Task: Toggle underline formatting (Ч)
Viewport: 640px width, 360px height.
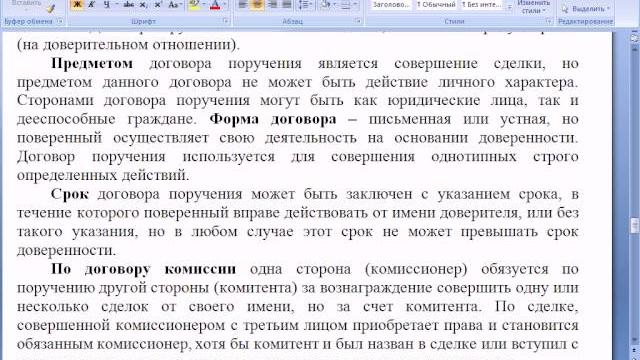Action: tap(107, 5)
